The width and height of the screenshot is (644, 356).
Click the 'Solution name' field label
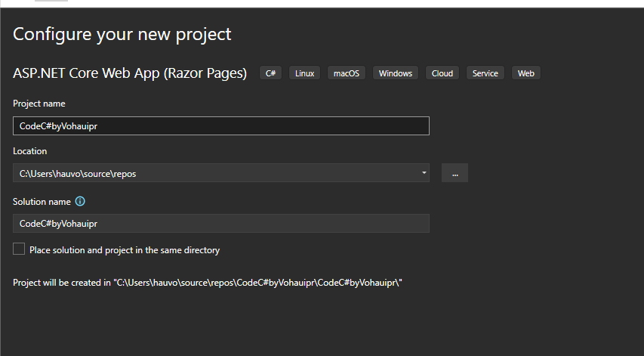tap(42, 202)
